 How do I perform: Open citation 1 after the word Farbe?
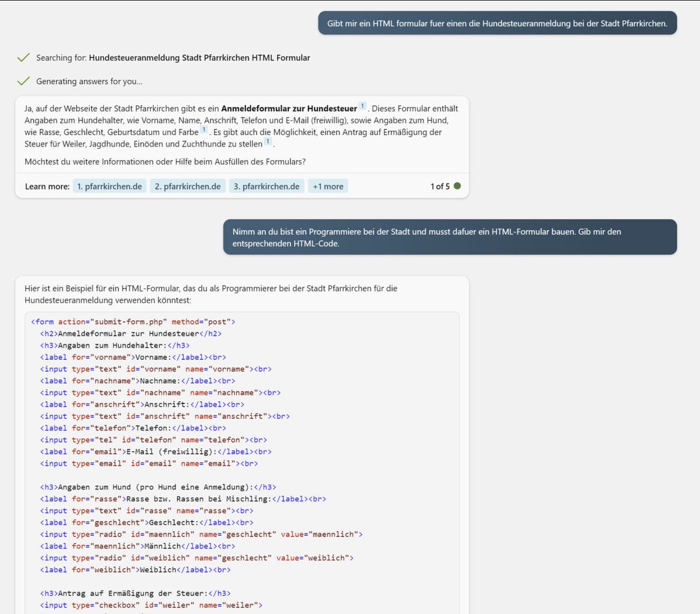tap(204, 129)
